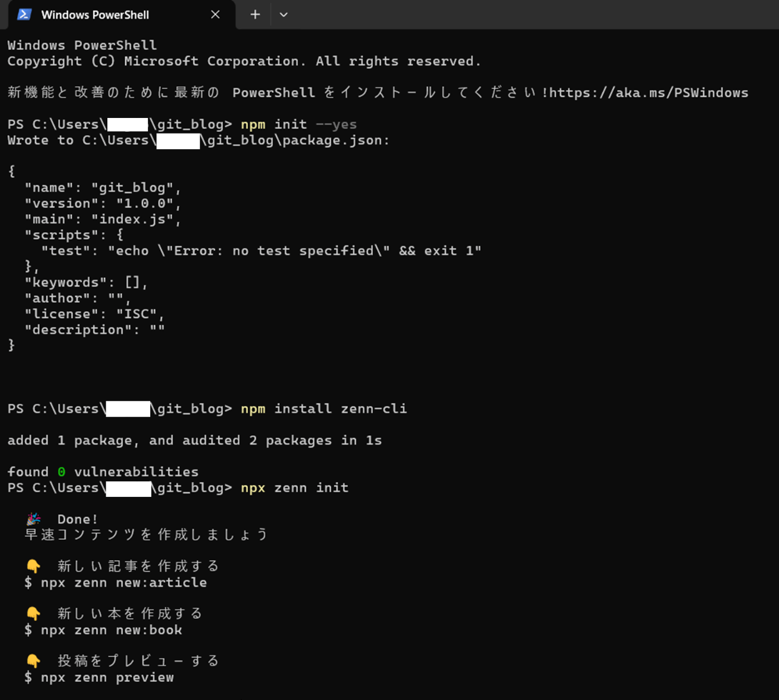Click the 'found 0 vulnerabilities' line
Viewport: 779px width, 700px height.
coord(103,472)
